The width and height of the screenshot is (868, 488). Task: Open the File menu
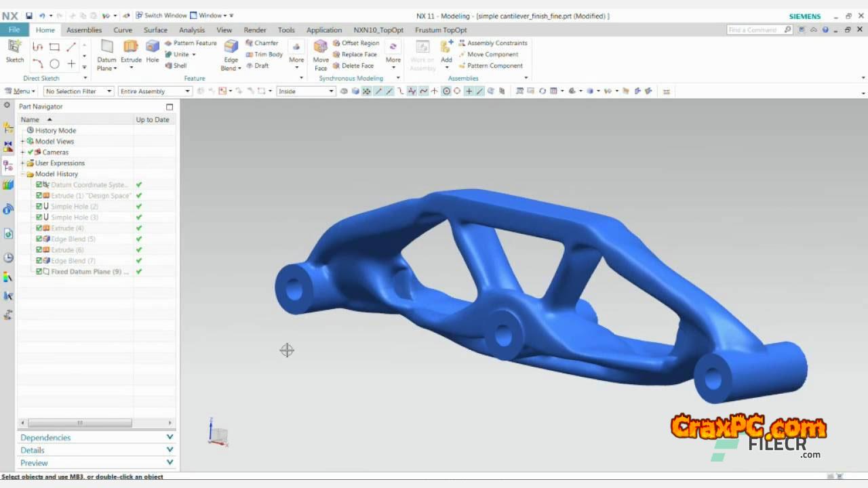pyautogui.click(x=14, y=30)
